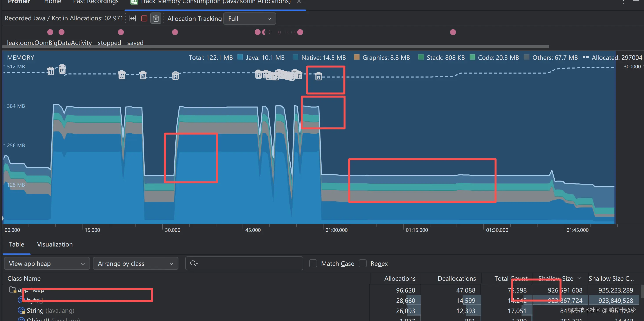This screenshot has height=321, width=644.
Task: Click the GC trash marker near 30.000
Action: click(176, 75)
